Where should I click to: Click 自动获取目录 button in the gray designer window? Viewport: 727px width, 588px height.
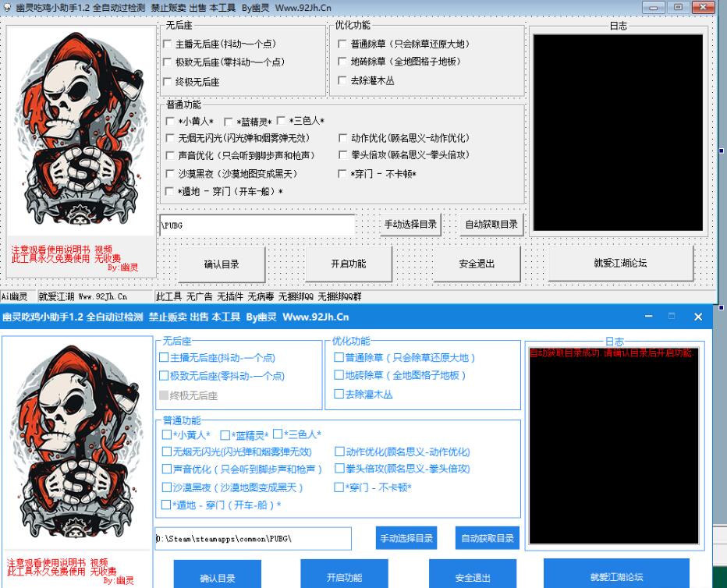pyautogui.click(x=491, y=225)
